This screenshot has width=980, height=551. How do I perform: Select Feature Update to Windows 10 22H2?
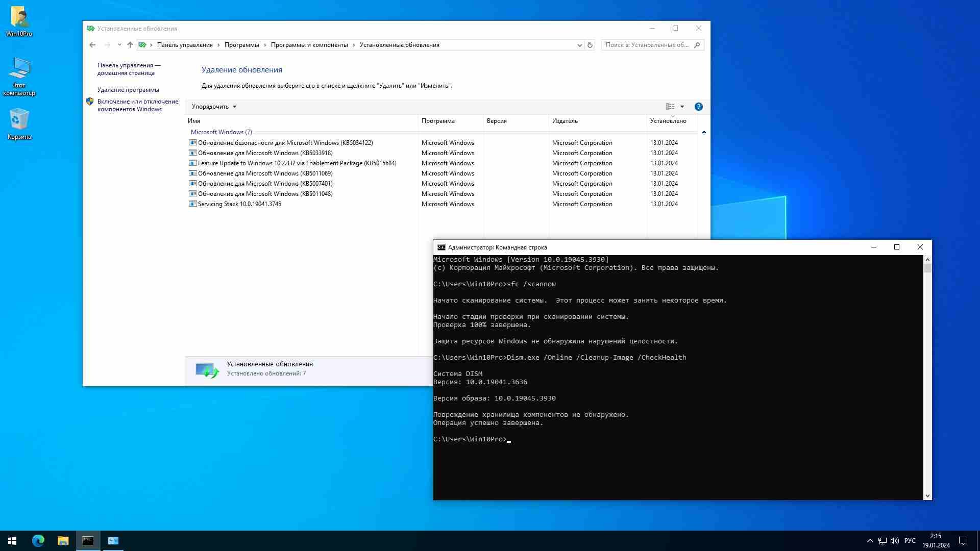point(296,163)
